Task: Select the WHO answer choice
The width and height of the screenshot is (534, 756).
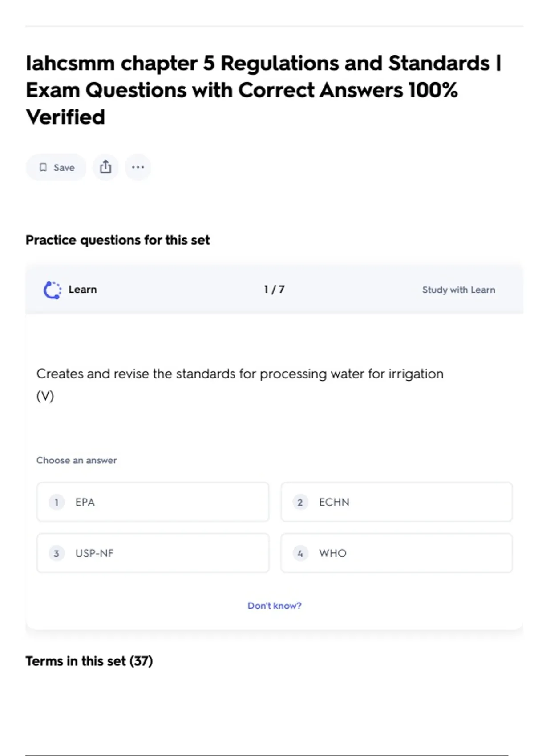Action: [396, 553]
